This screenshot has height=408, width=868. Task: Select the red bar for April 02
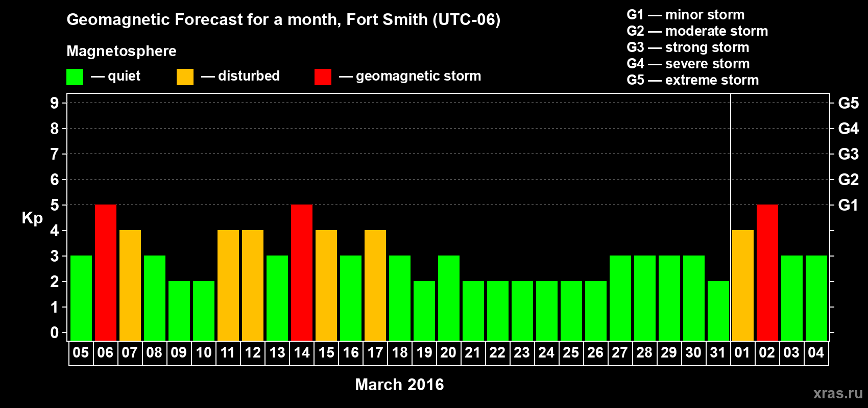click(x=767, y=272)
